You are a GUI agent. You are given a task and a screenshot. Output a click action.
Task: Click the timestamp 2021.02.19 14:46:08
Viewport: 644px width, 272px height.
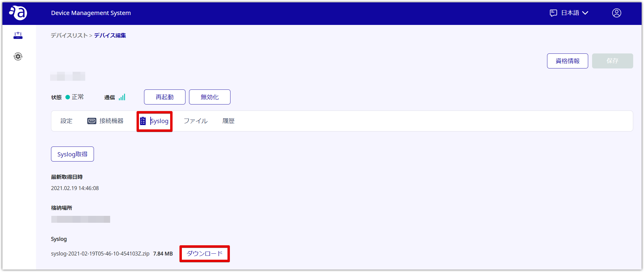pos(75,188)
